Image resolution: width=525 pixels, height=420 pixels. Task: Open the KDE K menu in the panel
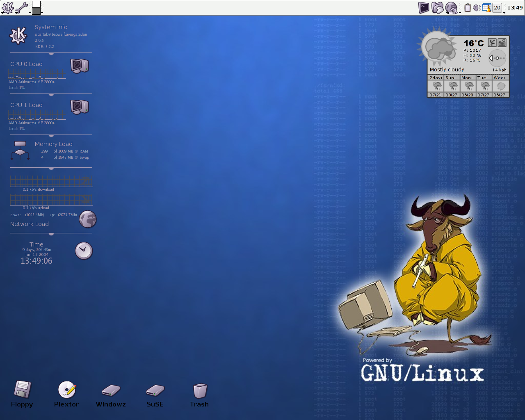[x=7, y=7]
